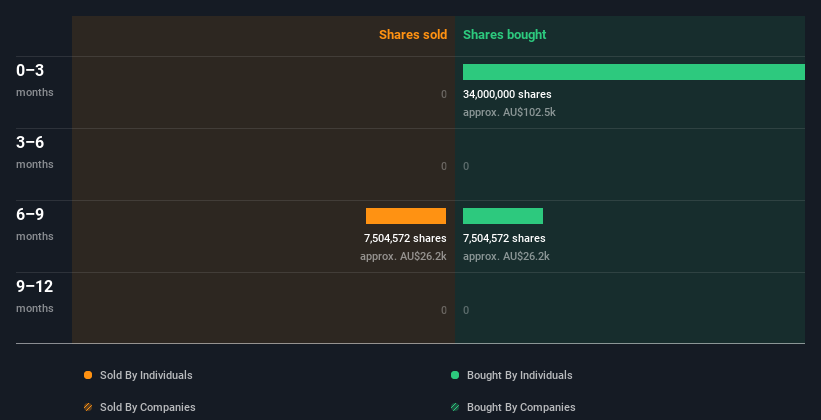Click '7,504,572 shares' in bought column

504,238
